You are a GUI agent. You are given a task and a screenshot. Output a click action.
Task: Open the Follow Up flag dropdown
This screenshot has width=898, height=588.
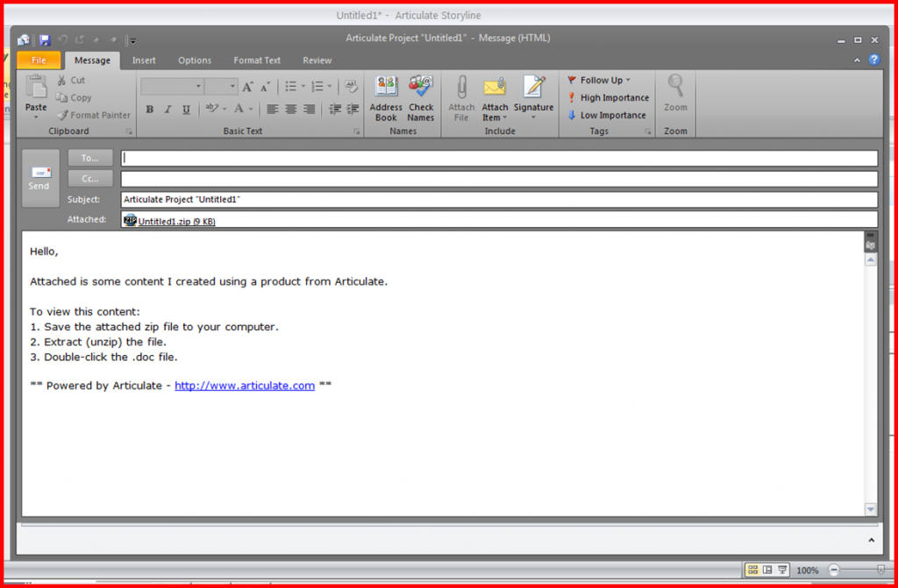pos(598,80)
